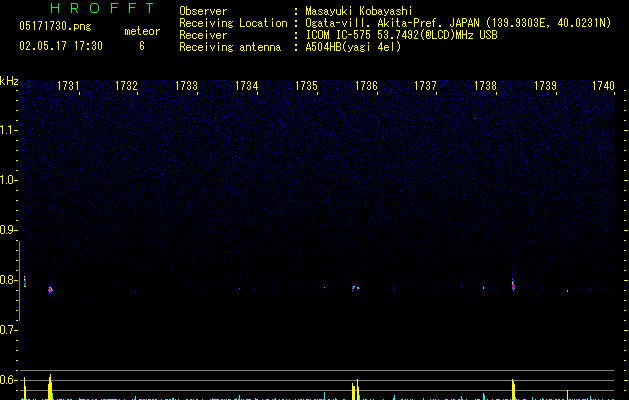Click the 0.6 kHz frequency label

click(8, 380)
